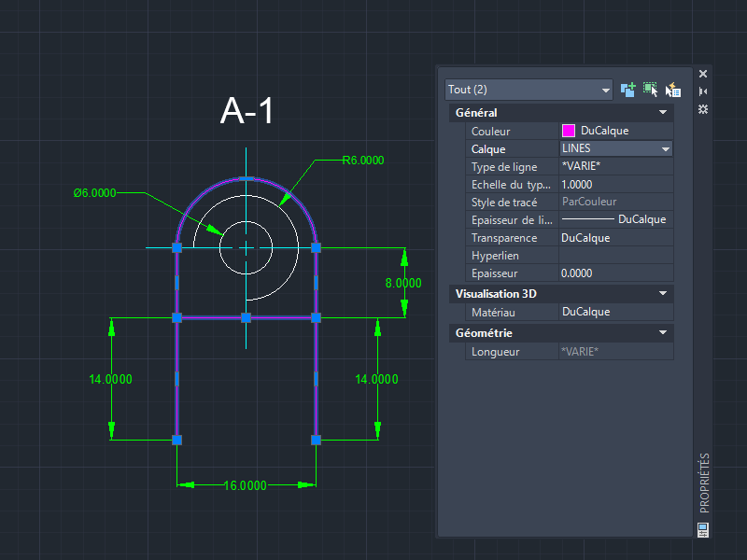Open the palette properties settings icon
Image resolution: width=747 pixels, height=560 pixels.
703,109
